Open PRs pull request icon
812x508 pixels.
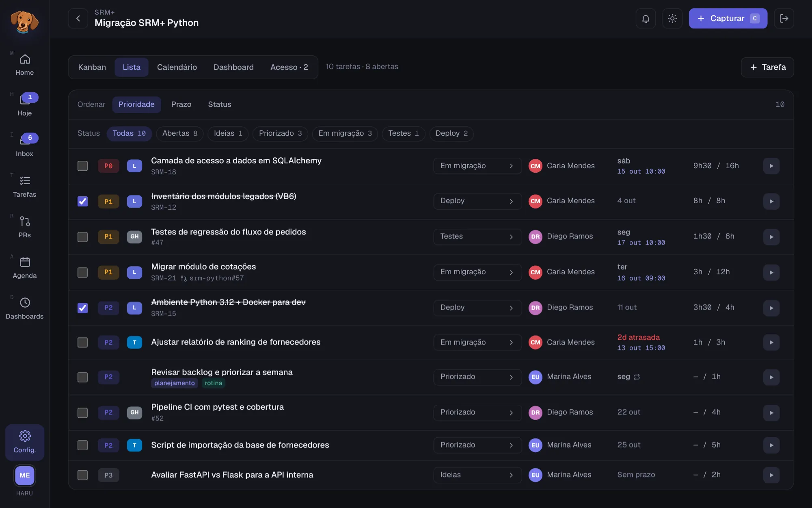pos(25,221)
